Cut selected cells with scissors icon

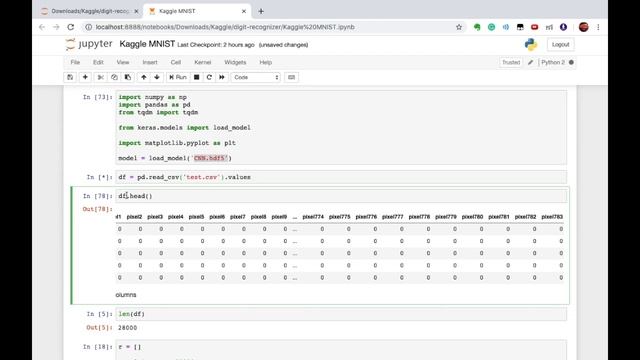[100, 77]
